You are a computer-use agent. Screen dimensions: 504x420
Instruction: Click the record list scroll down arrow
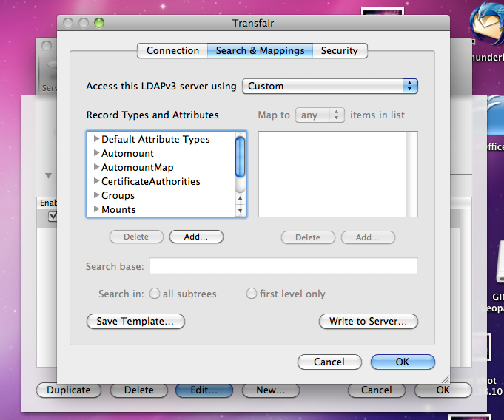pos(240,210)
